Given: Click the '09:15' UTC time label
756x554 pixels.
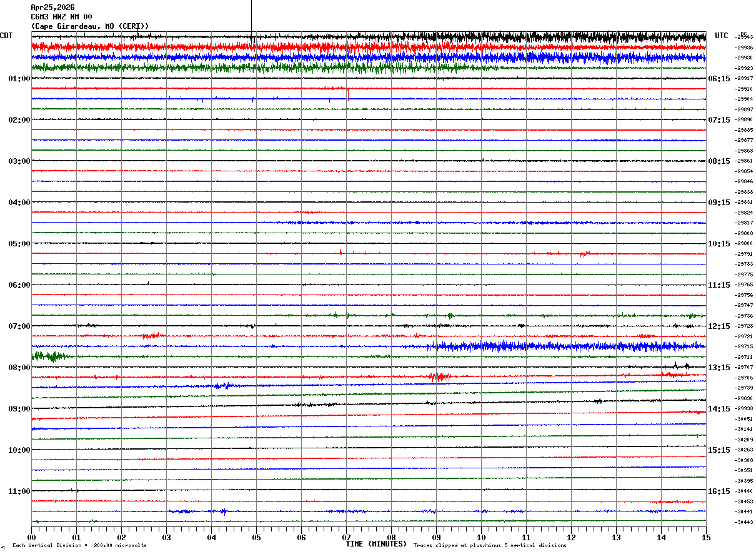Looking at the screenshot, I should tap(719, 203).
